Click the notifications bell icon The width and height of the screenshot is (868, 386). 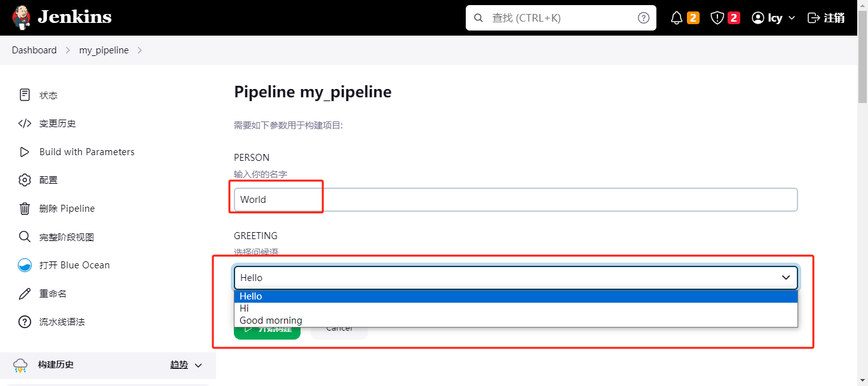(x=677, y=18)
